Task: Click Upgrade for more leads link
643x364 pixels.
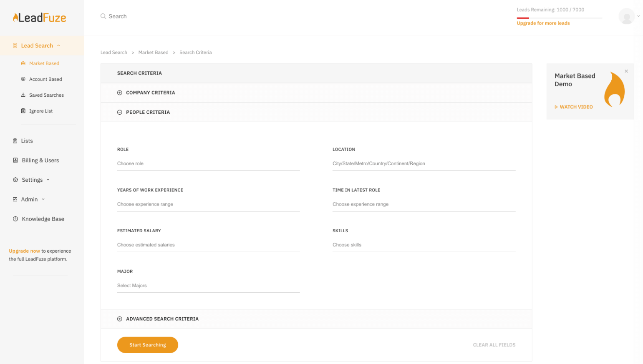Action: [x=543, y=23]
